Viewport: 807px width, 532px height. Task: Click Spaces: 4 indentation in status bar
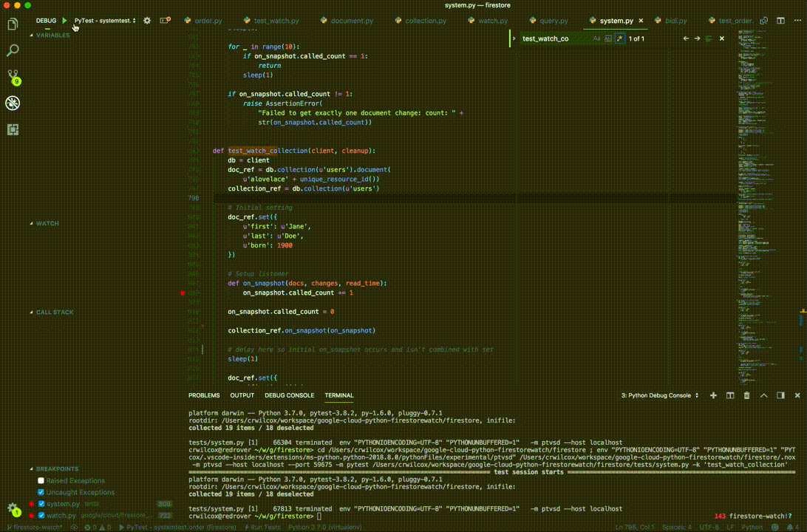[675, 528]
